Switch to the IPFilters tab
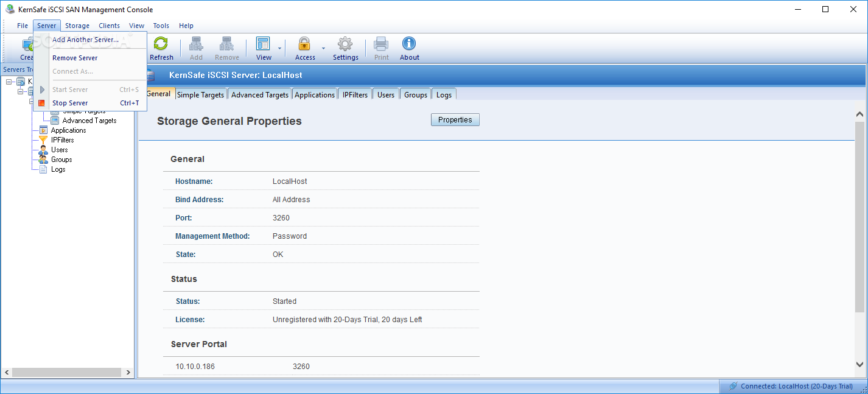 pos(355,94)
